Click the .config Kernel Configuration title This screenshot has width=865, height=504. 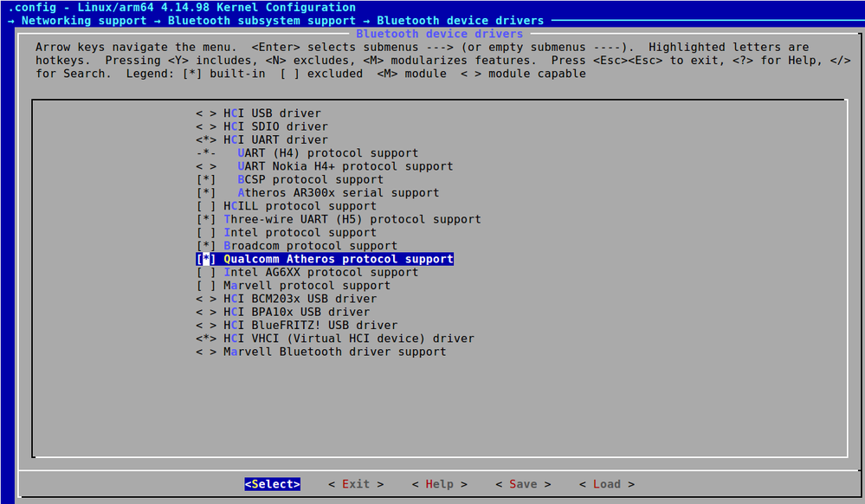[x=182, y=7]
